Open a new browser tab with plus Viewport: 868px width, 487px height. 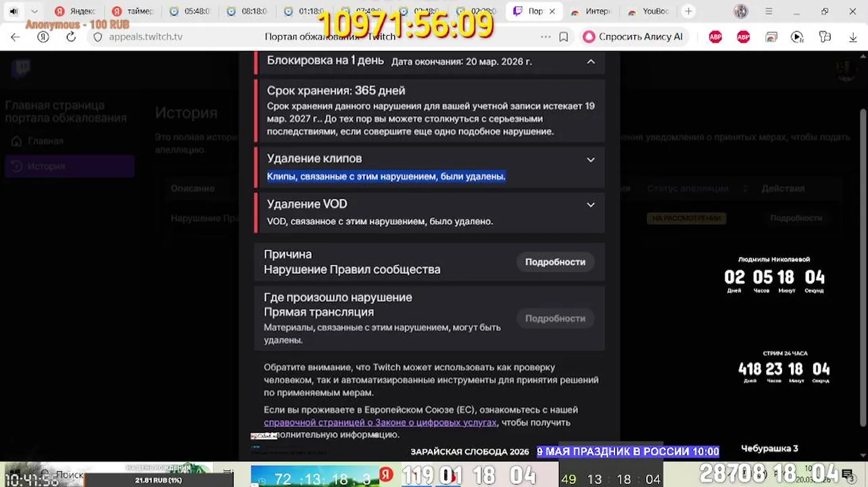pos(688,11)
